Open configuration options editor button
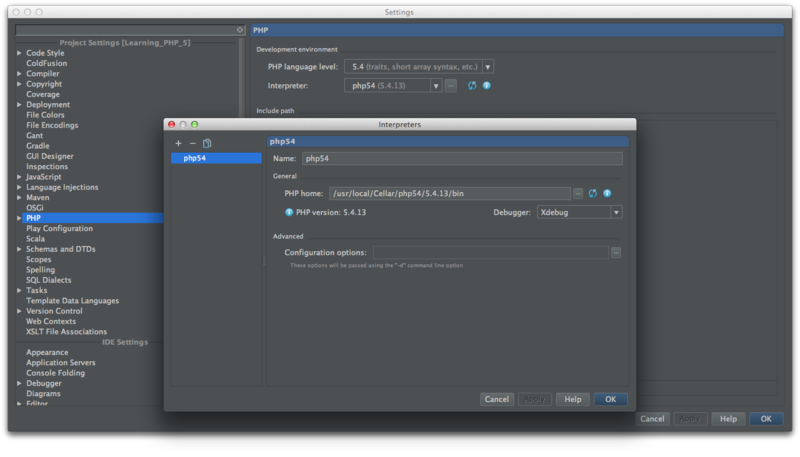The image size is (800, 457). 616,252
